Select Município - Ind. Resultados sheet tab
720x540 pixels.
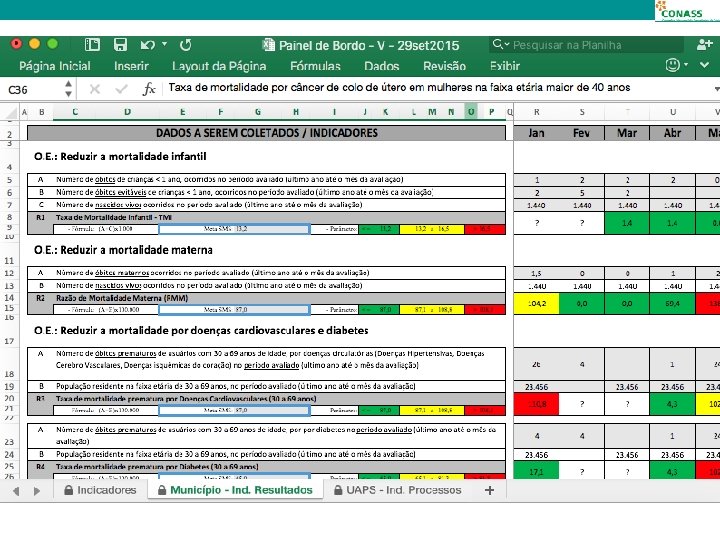pos(235,490)
